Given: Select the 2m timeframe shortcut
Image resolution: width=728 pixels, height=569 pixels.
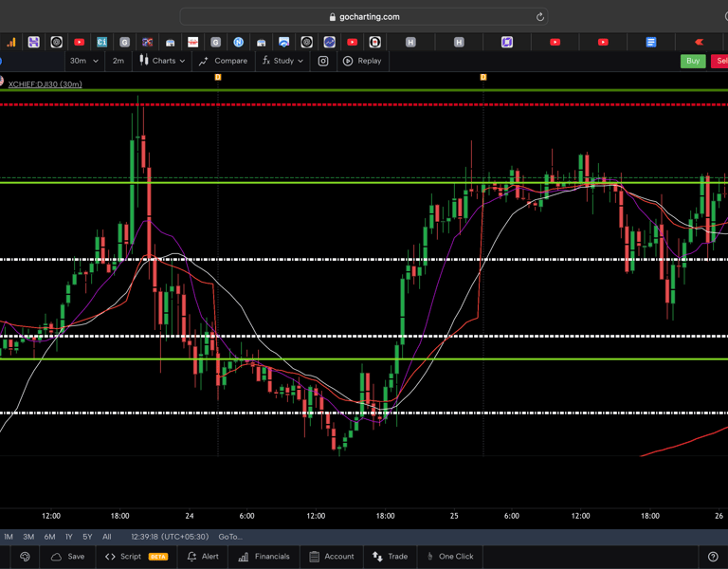Looking at the screenshot, I should coord(118,61).
